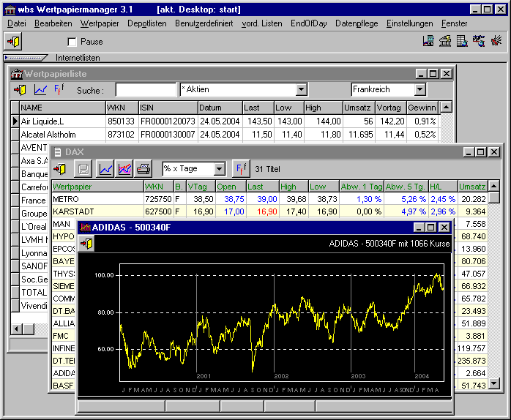Open the EndOfDay menu
511x420 pixels.
[308, 23]
